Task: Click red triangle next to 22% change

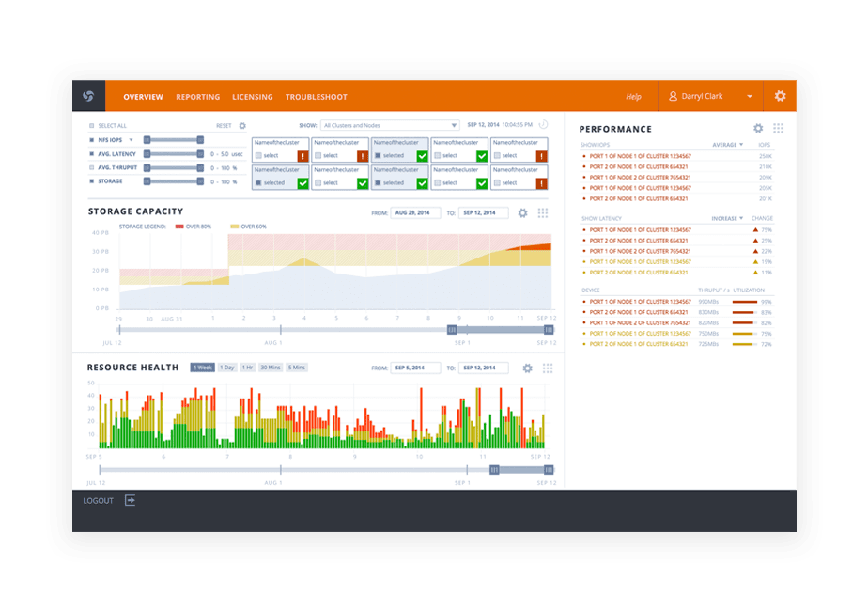Action: 755,251
